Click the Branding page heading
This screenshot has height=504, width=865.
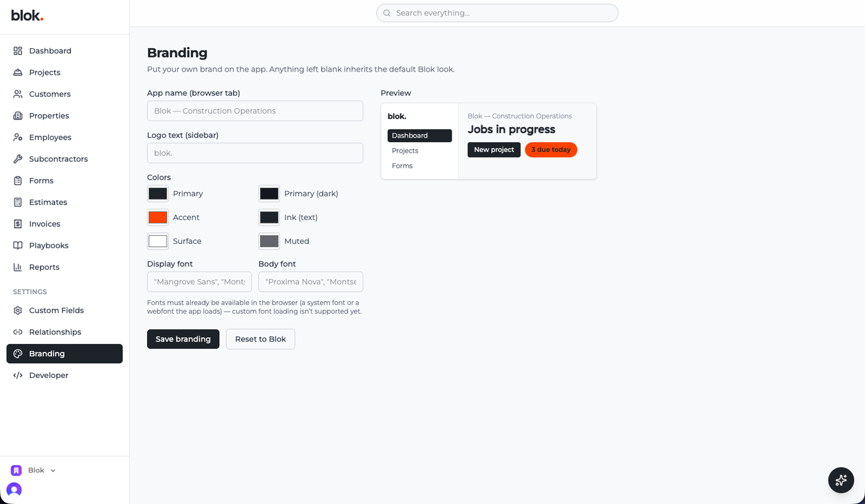pos(177,52)
